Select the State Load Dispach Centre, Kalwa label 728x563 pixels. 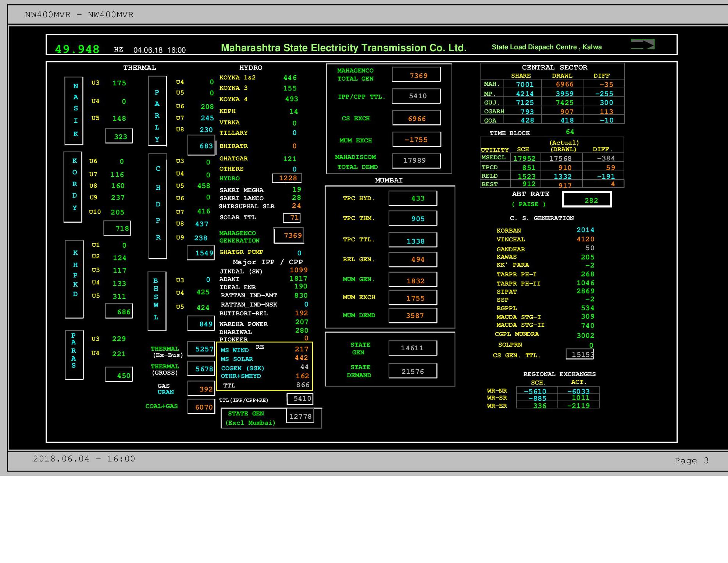(547, 47)
